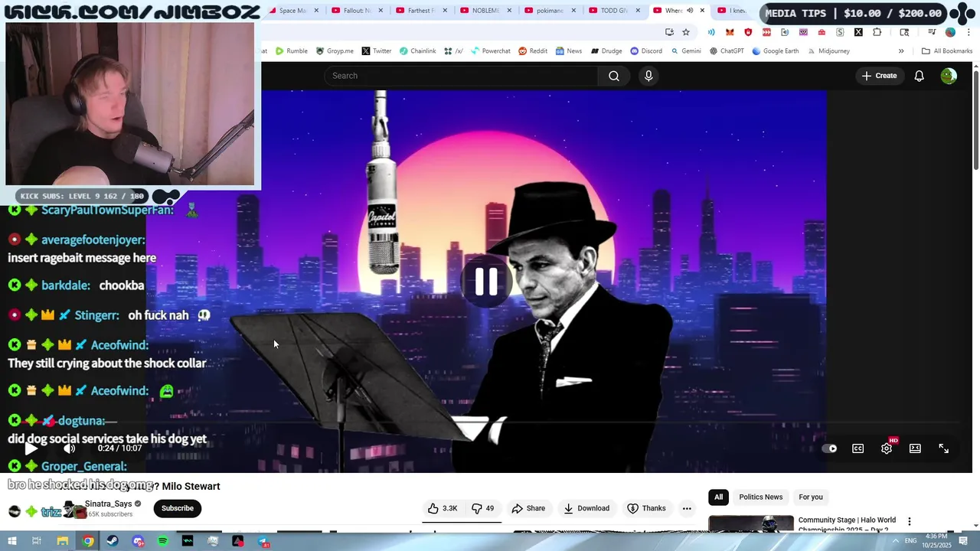Open the ChatGPT bookmark
Viewport: 980px width, 551px height.
[x=727, y=51]
